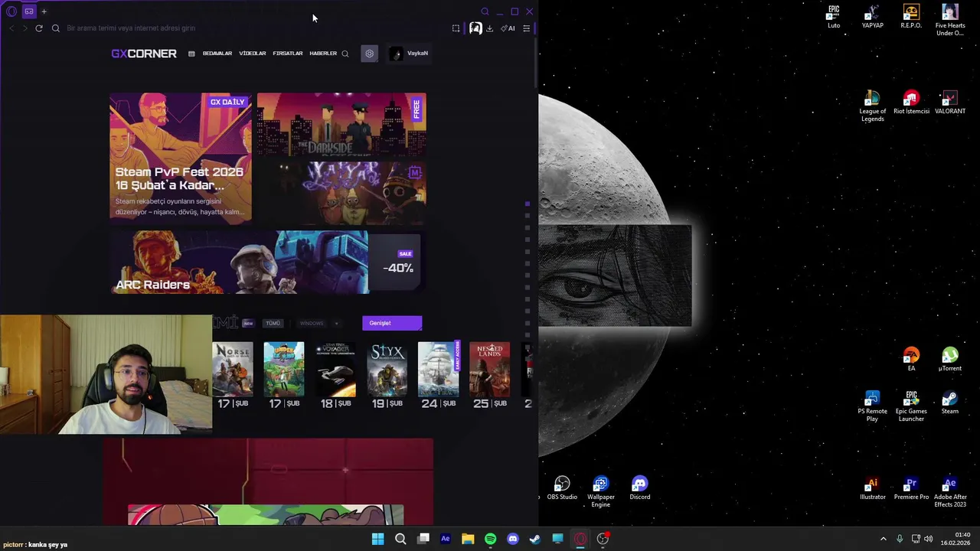Viewport: 980px width, 551px height.
Task: Open Spotify from the taskbar
Action: click(490, 539)
